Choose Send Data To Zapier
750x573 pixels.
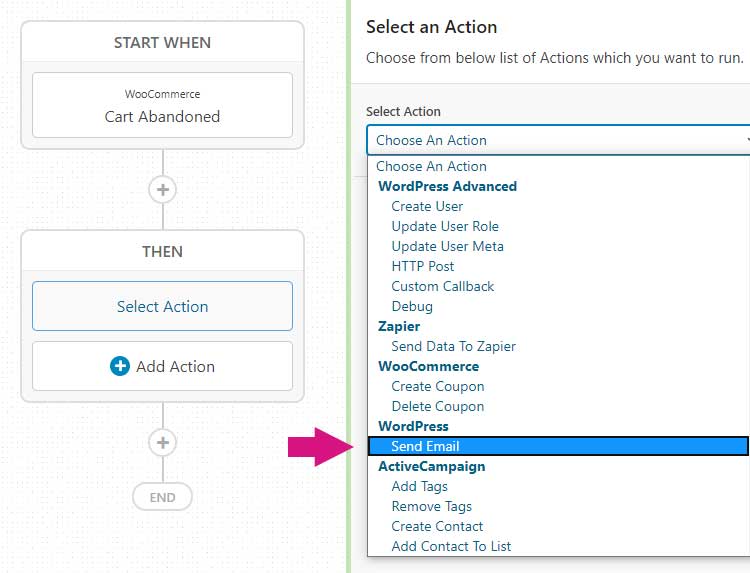click(x=453, y=346)
